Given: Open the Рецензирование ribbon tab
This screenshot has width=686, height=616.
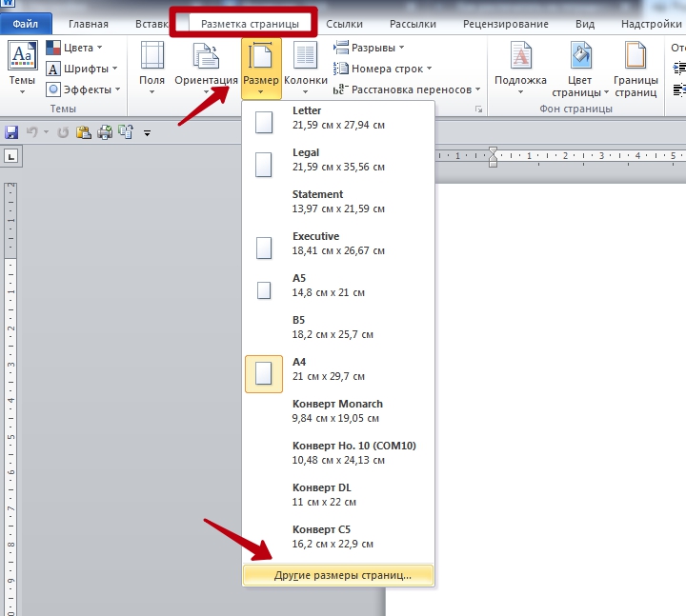Looking at the screenshot, I should pos(505,24).
